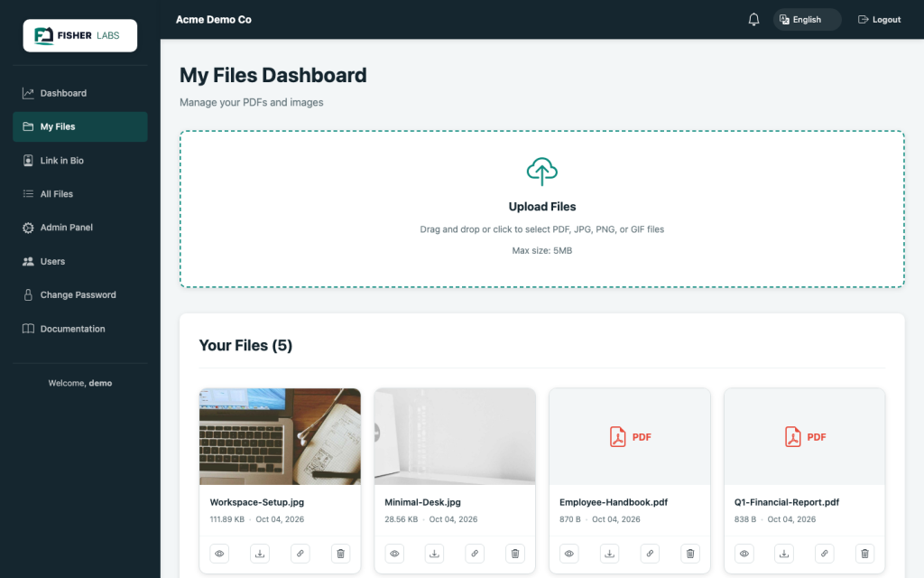Open the Change Password page
Screen dimensions: 924x578
pyautogui.click(x=80, y=295)
